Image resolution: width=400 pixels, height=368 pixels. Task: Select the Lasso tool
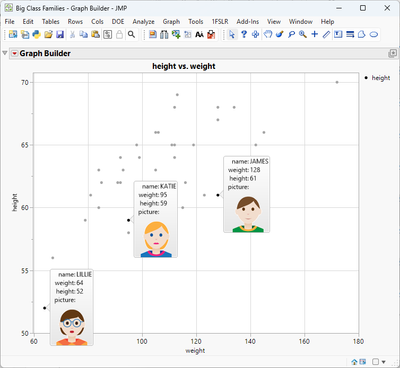[291, 34]
